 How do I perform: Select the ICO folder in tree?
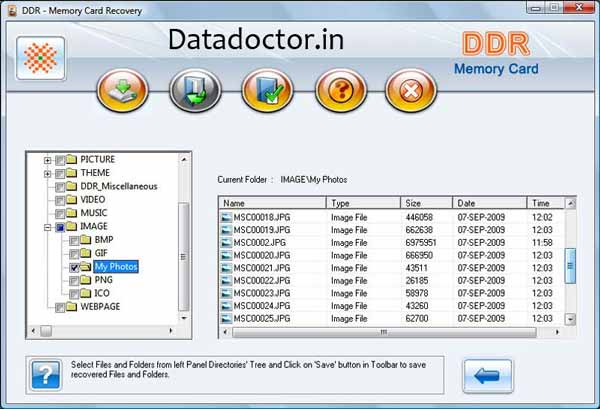pyautogui.click(x=102, y=293)
